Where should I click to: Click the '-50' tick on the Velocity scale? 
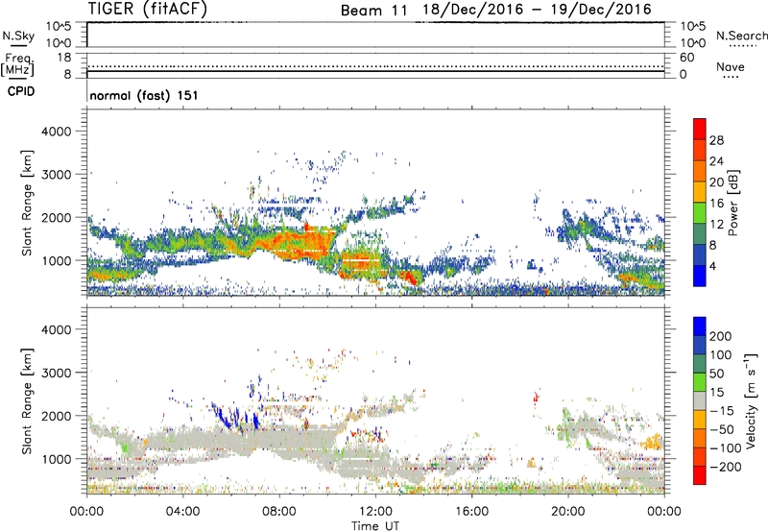click(721, 429)
